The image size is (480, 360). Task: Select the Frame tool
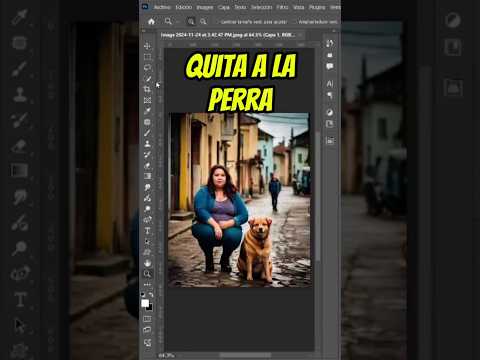[147, 100]
